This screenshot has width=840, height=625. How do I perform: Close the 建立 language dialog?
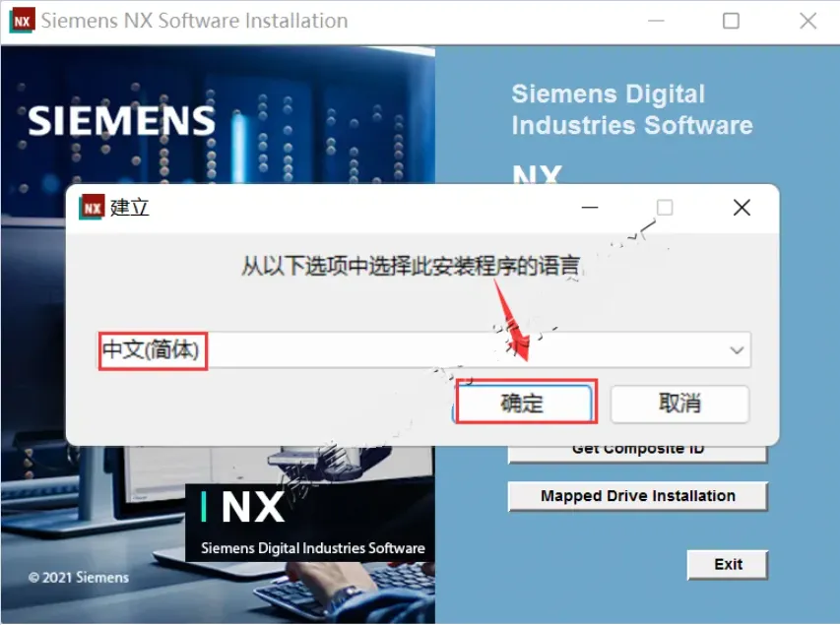tap(742, 208)
